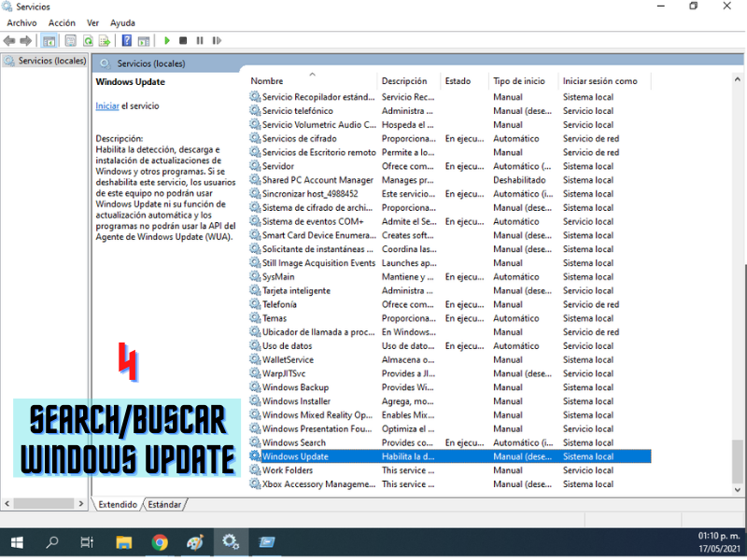Click the Export list toolbar icon

(105, 41)
